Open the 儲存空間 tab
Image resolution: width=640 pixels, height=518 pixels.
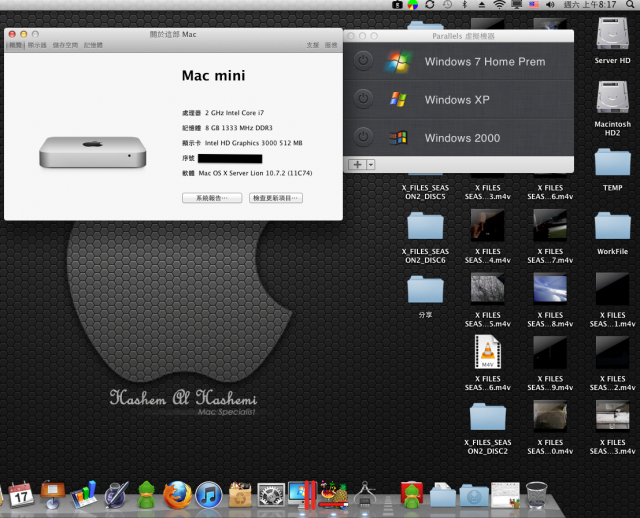pyautogui.click(x=65, y=45)
